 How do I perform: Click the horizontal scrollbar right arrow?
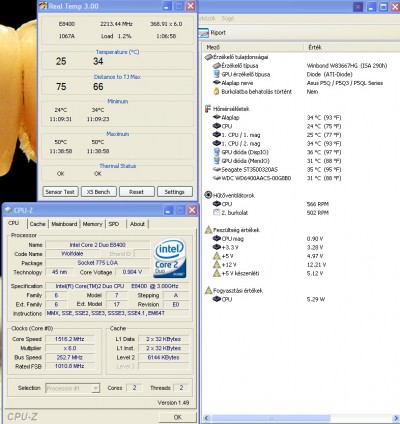point(396,418)
